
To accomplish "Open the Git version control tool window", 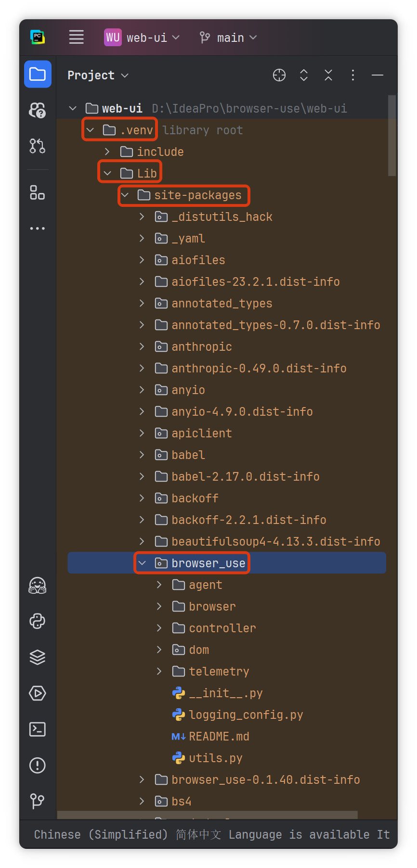I will 38,801.
